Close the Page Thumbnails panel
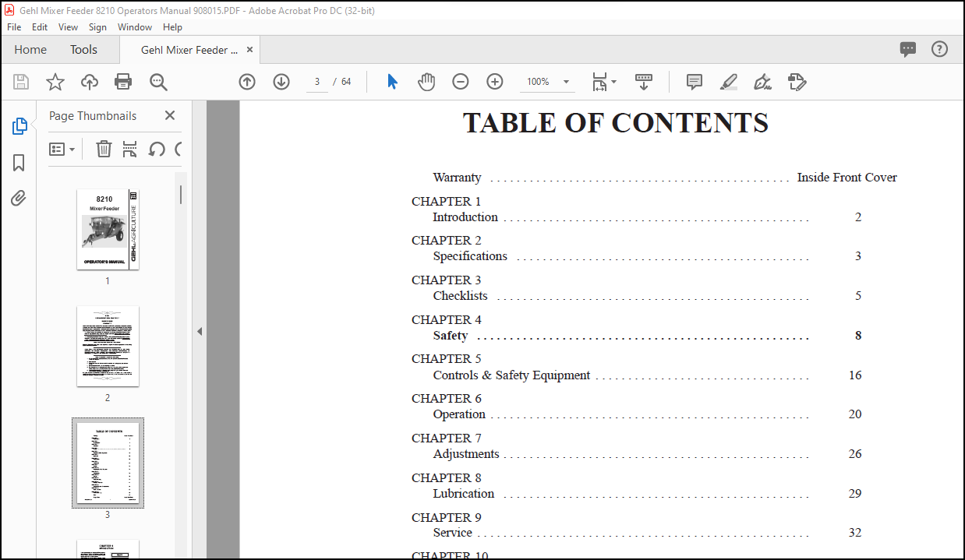The height and width of the screenshot is (560, 965). (170, 115)
